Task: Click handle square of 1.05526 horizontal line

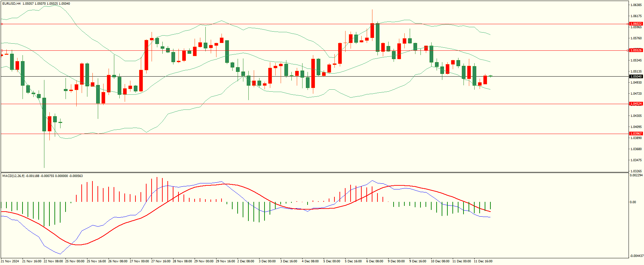Action: click(2, 51)
